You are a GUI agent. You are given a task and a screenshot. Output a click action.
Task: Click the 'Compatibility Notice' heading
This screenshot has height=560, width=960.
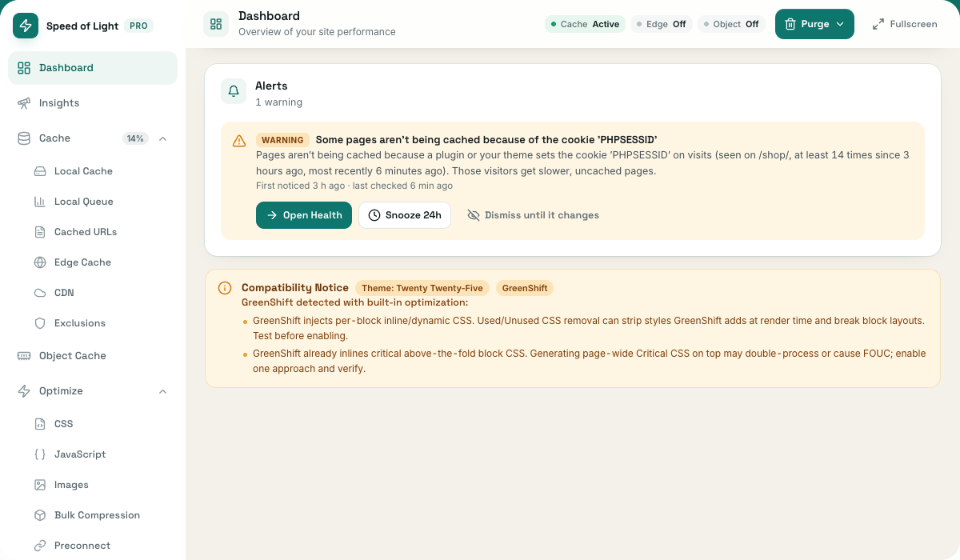(295, 288)
